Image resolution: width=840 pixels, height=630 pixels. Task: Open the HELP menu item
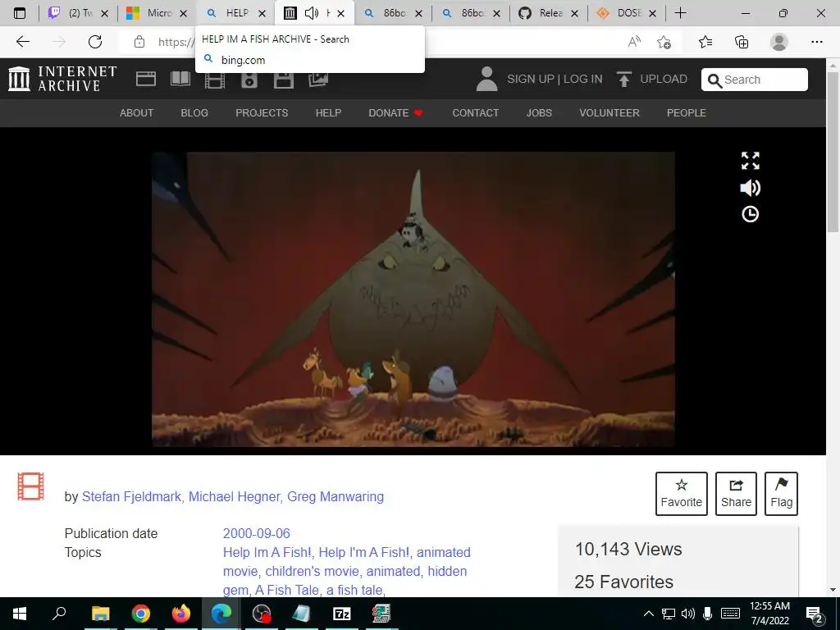tap(328, 113)
